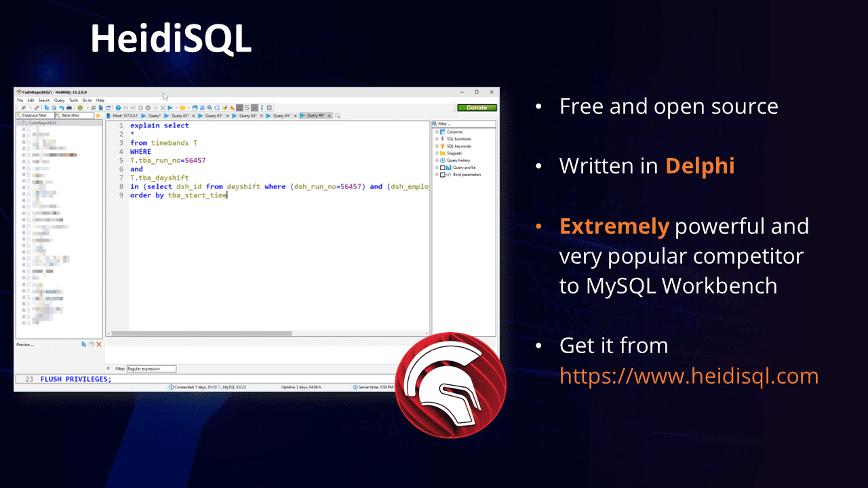
Task: Open the Tools menu
Action: point(73,100)
